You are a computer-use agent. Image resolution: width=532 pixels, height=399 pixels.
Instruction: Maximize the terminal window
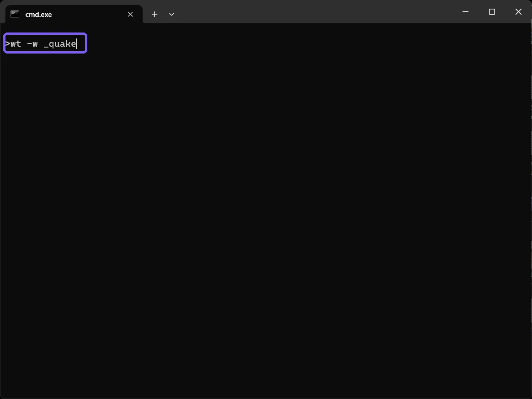(492, 11)
